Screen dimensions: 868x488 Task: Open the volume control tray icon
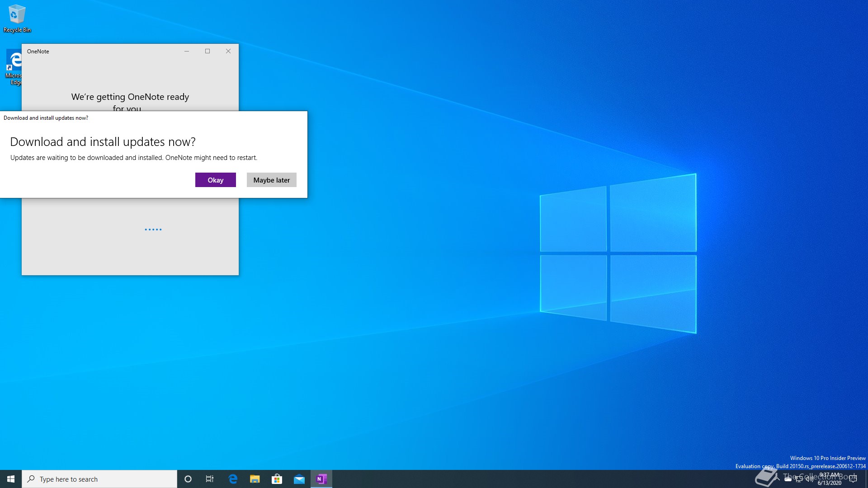pos(810,479)
